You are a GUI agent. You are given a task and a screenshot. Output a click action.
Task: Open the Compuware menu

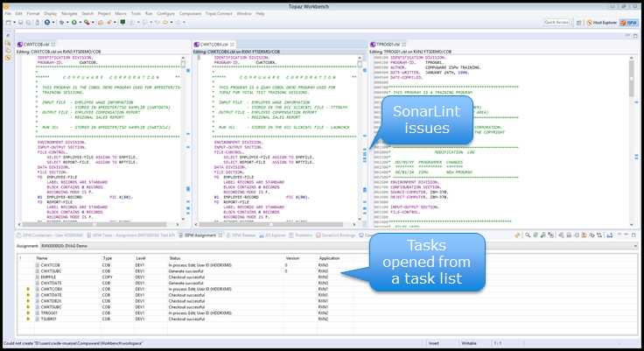pyautogui.click(x=190, y=14)
